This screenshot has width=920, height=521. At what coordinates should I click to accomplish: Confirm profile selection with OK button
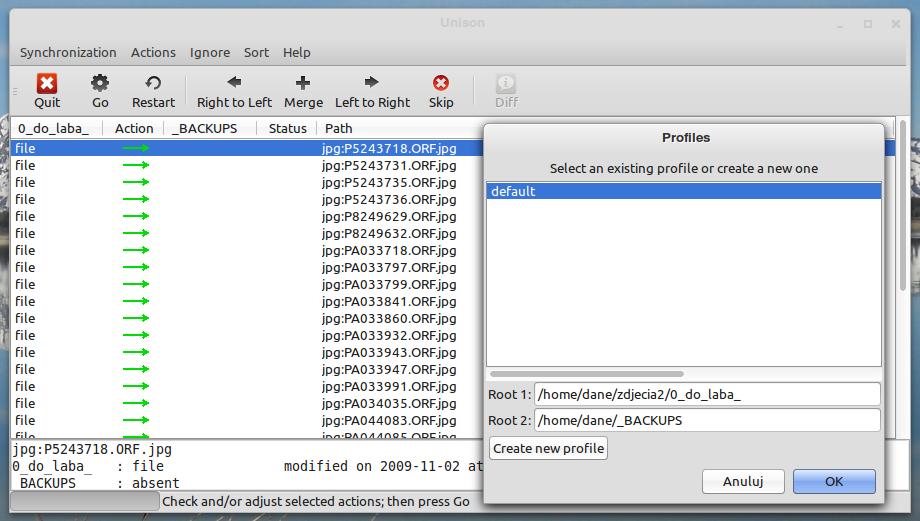[834, 482]
